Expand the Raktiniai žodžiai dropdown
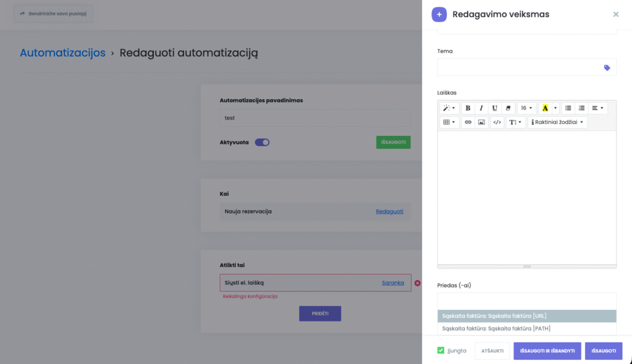632x364 pixels. [557, 122]
